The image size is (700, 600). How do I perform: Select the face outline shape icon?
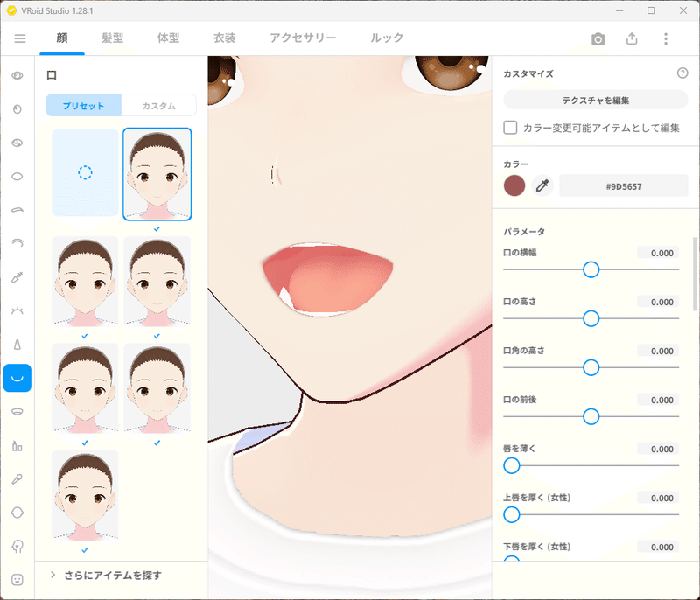click(17, 513)
